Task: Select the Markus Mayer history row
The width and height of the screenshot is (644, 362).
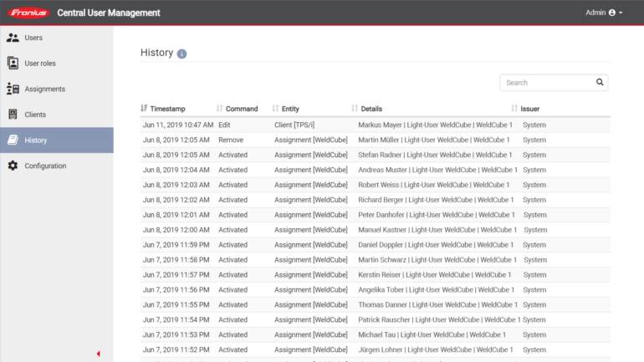Action: point(375,125)
